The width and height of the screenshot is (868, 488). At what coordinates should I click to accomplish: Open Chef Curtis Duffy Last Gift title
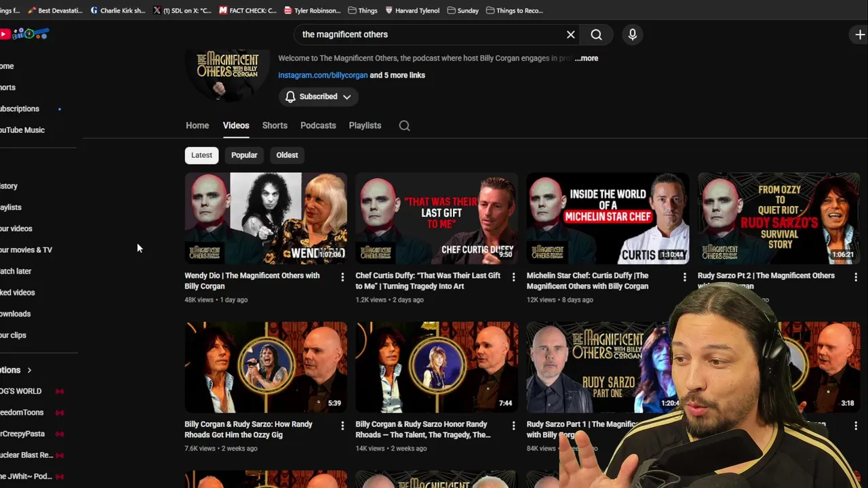tap(428, 281)
